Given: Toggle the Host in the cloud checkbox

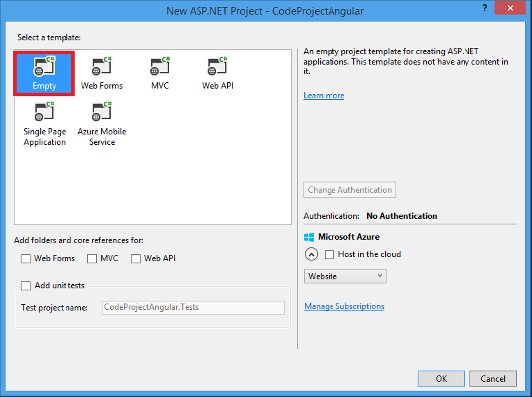Looking at the screenshot, I should click(330, 254).
